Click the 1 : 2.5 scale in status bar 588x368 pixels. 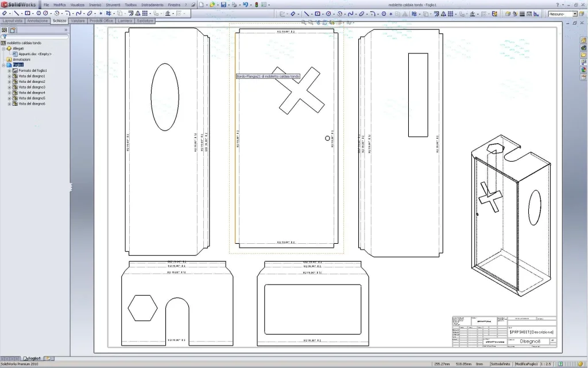tap(546, 364)
